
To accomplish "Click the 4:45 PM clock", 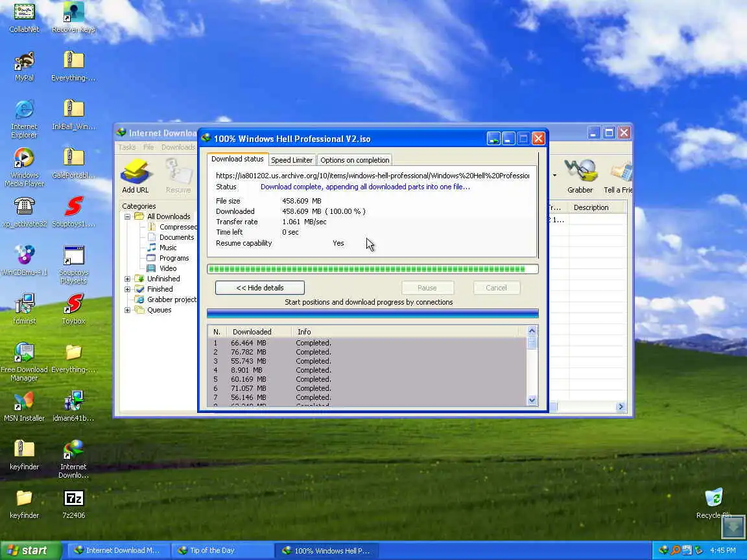I will coord(723,550).
